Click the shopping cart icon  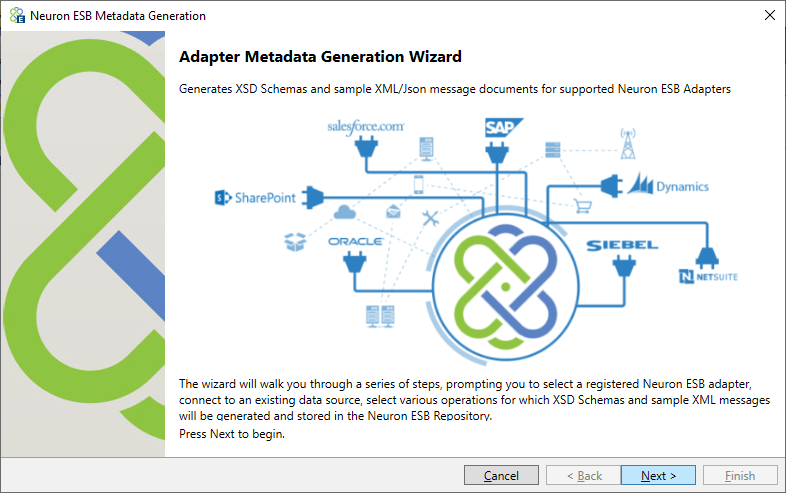click(x=582, y=206)
